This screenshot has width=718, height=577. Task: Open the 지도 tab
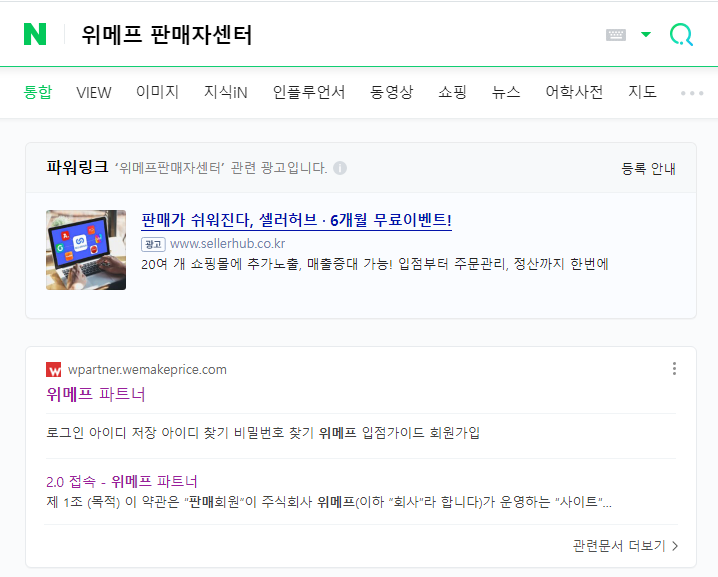(x=642, y=92)
